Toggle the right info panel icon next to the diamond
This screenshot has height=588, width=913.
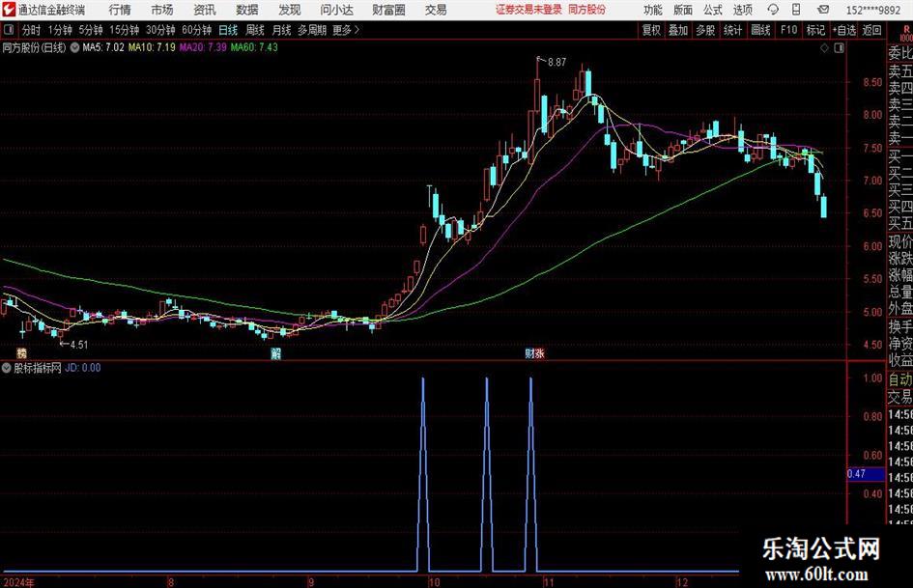click(839, 48)
